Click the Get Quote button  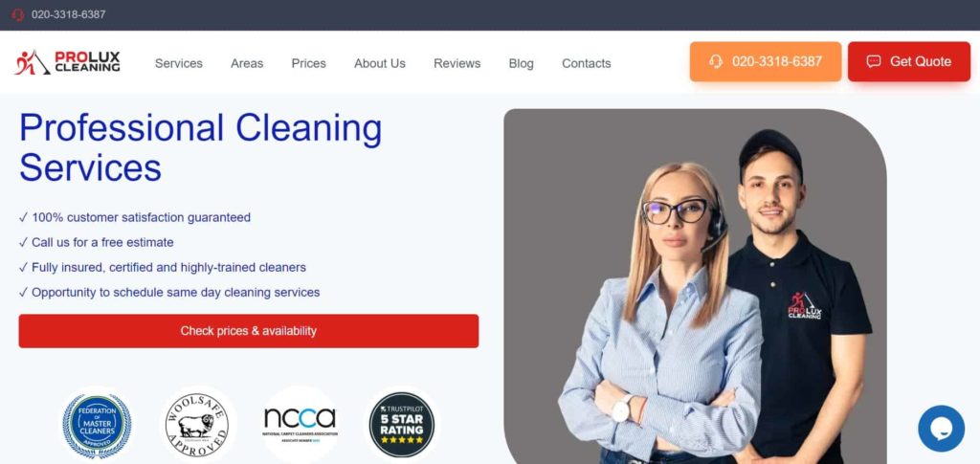pos(909,61)
